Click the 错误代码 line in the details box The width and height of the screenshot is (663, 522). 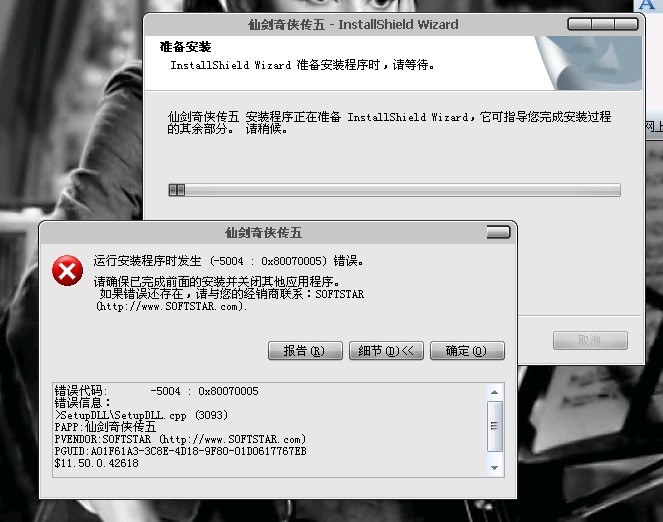tap(156, 391)
